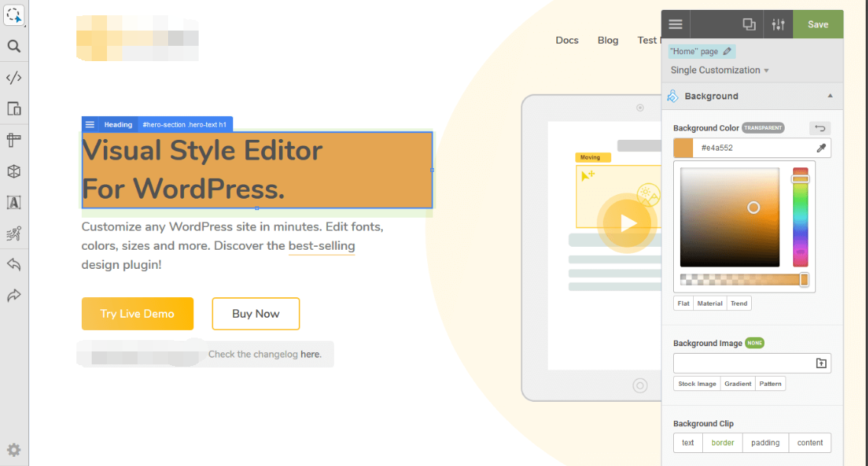
Task: Set background clip to padding
Action: coord(766,443)
